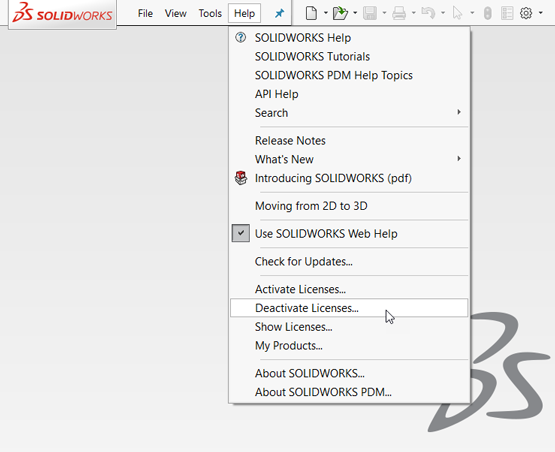This screenshot has width=555, height=452.
Task: Expand the Print dropdown arrow
Action: 413,13
